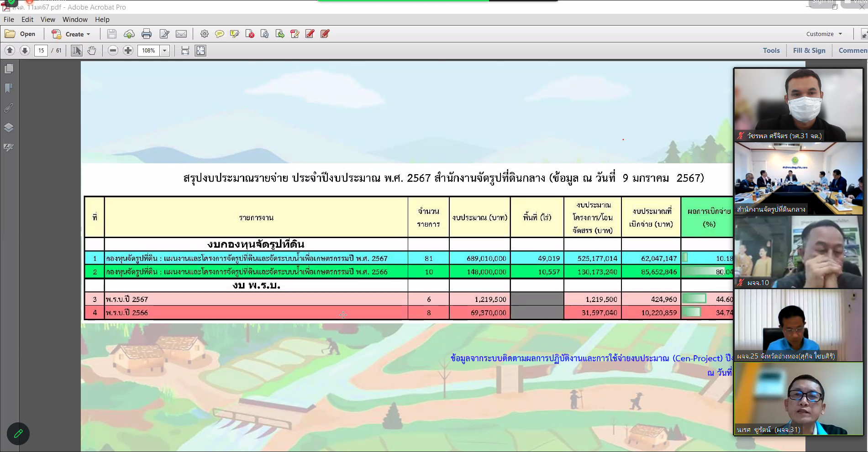Send file by email envelope icon
This screenshot has width=868, height=452.
coord(181,34)
